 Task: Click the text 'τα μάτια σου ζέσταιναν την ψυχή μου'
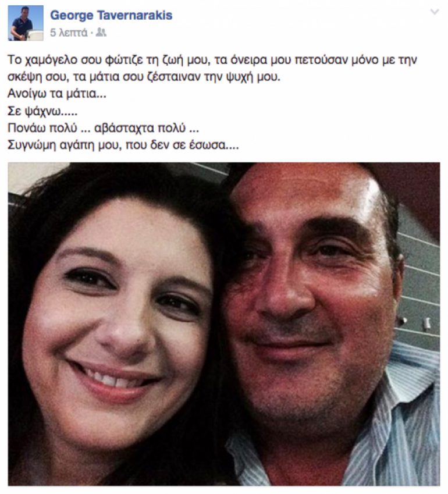click(176, 77)
